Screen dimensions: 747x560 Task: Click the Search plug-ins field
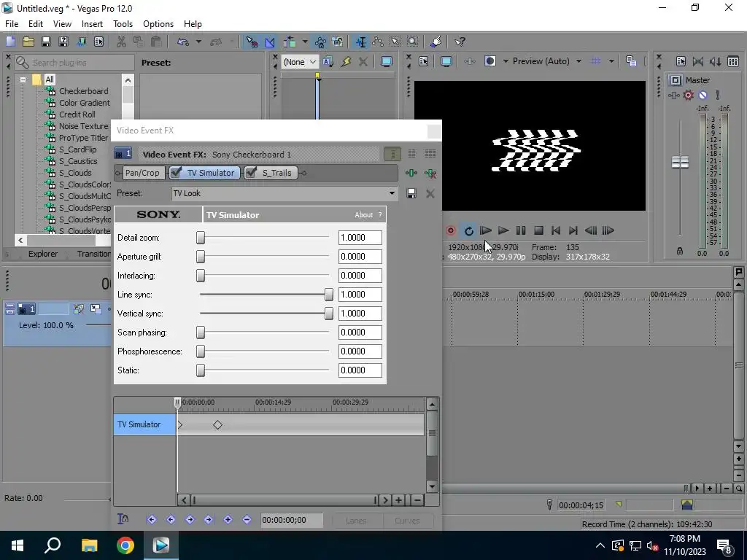coord(74,63)
